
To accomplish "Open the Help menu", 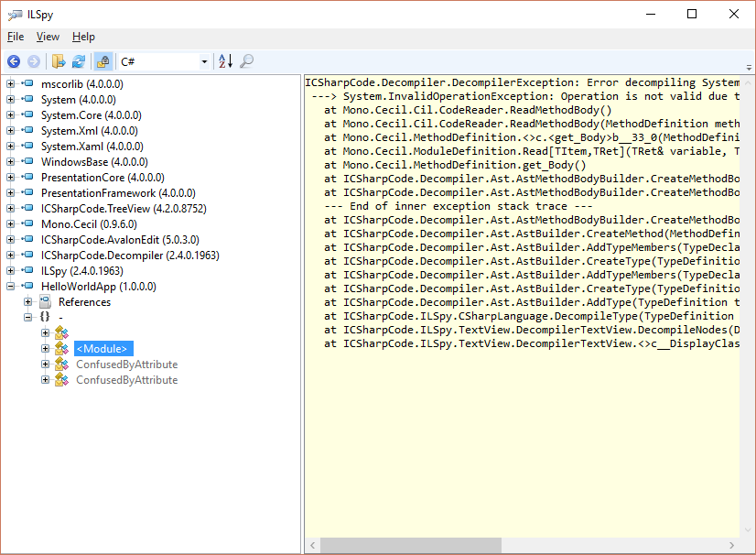I will [83, 37].
